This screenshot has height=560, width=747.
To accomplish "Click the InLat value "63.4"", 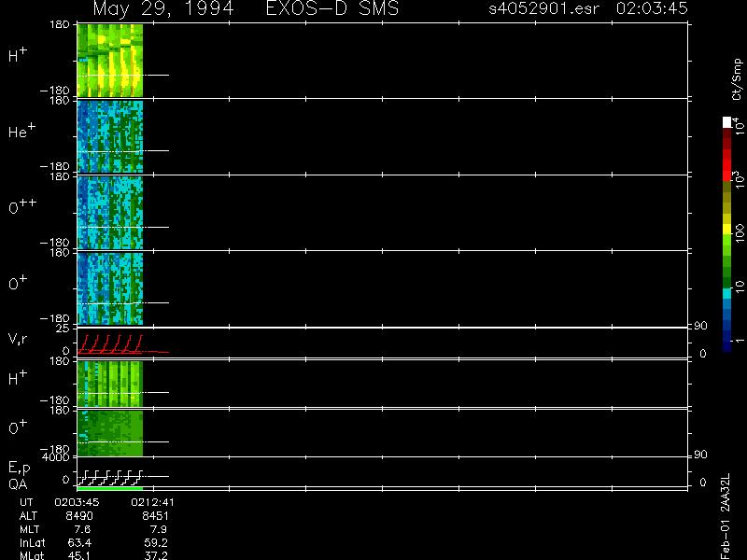I will (x=79, y=542).
